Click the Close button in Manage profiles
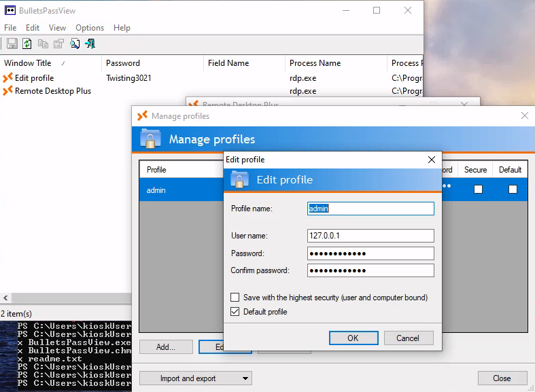 tap(502, 378)
